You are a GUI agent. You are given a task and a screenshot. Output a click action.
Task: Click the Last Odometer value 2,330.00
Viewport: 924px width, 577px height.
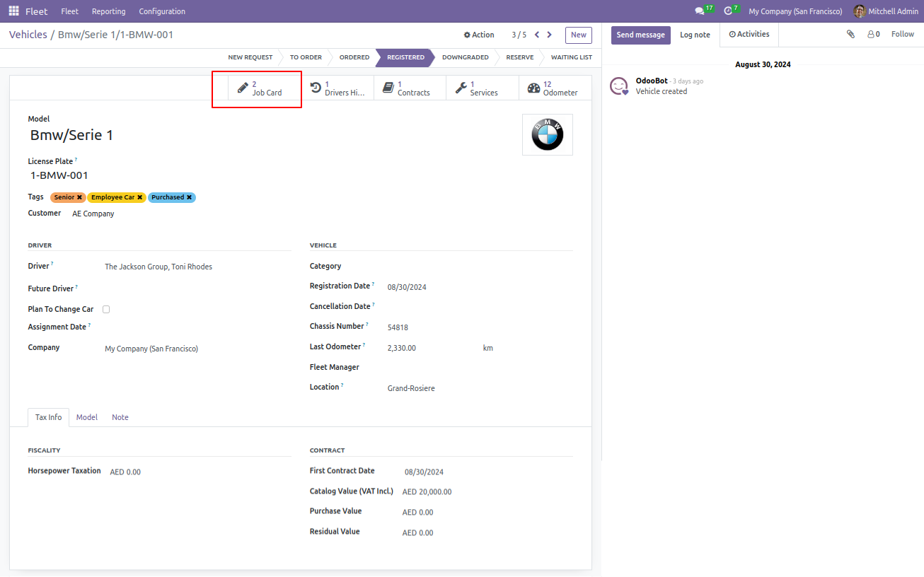(x=402, y=348)
